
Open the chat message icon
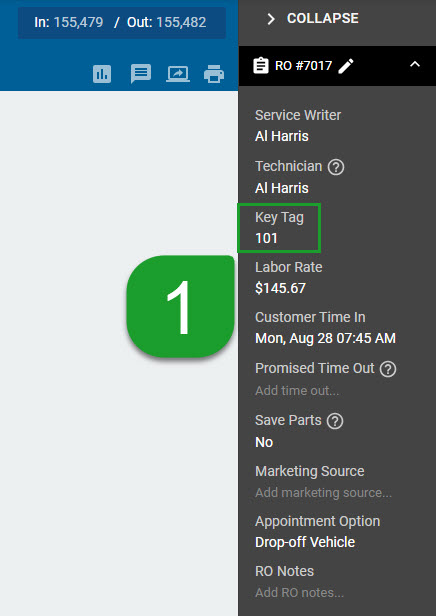[141, 74]
